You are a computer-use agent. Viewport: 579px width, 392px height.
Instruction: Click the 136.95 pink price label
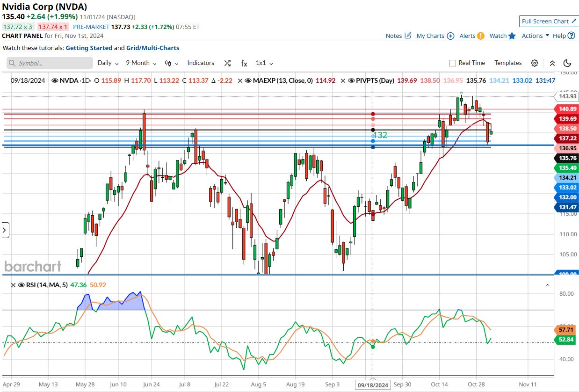pyautogui.click(x=566, y=148)
